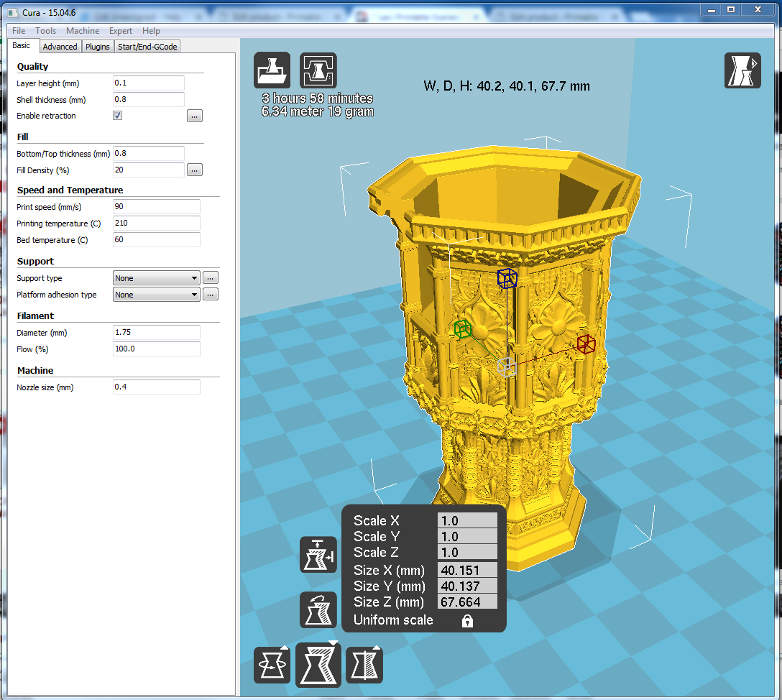Select the Scale tool
The width and height of the screenshot is (782, 700).
[318, 665]
